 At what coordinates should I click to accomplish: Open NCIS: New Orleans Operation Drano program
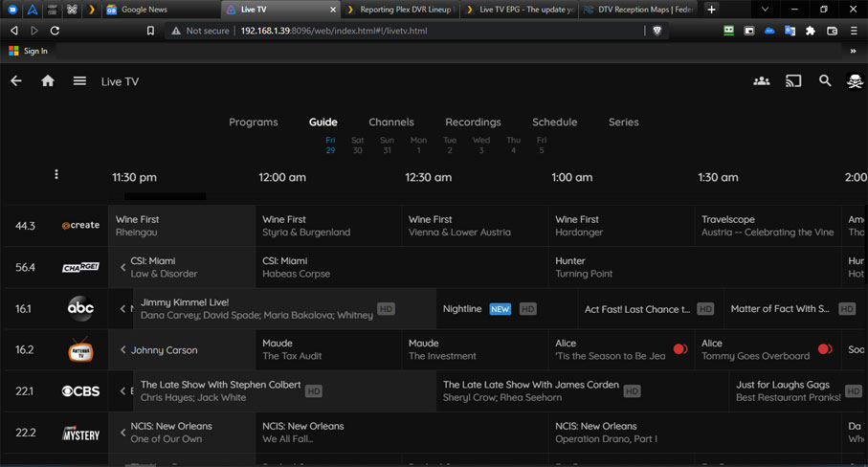coord(694,433)
